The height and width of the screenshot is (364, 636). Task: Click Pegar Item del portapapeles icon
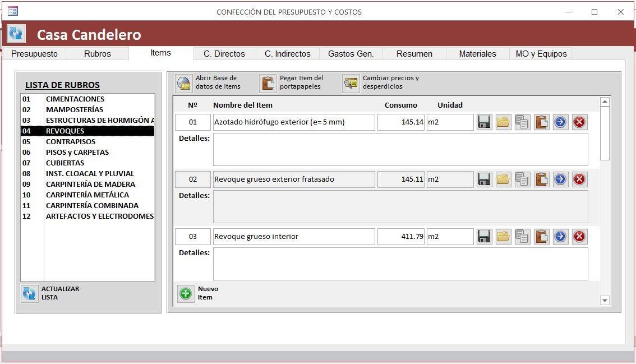coord(268,83)
